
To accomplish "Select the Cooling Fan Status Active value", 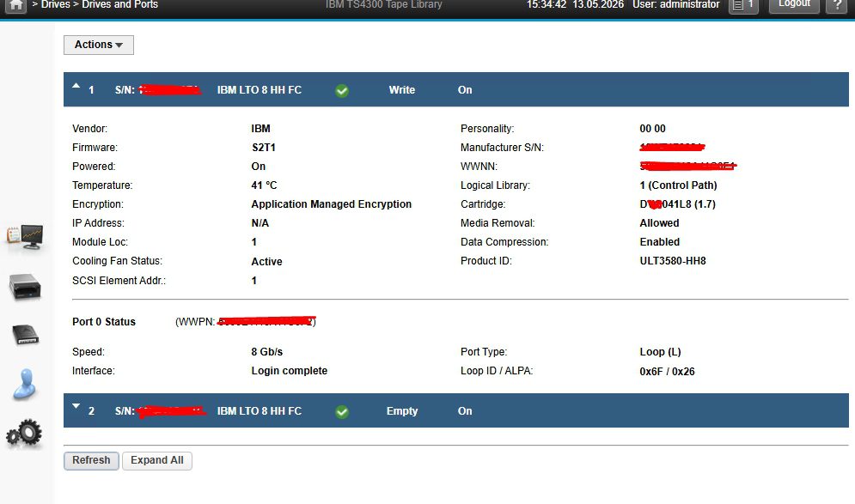I will point(266,262).
